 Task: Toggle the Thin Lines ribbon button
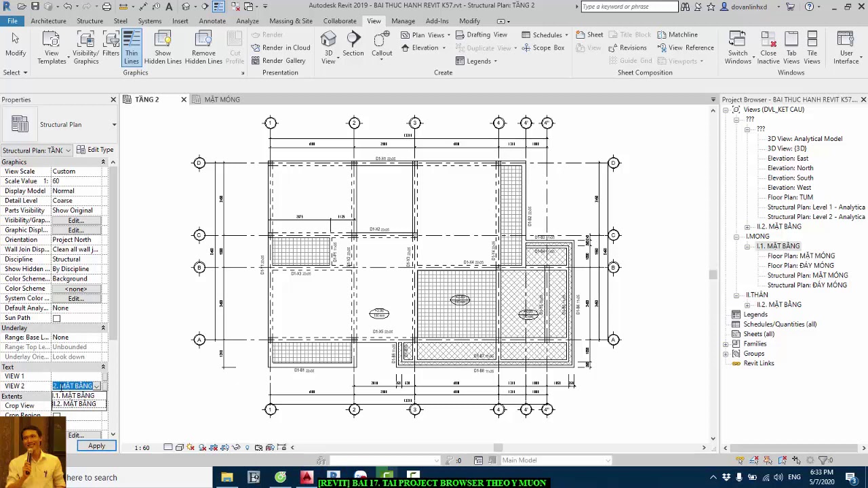tap(131, 47)
